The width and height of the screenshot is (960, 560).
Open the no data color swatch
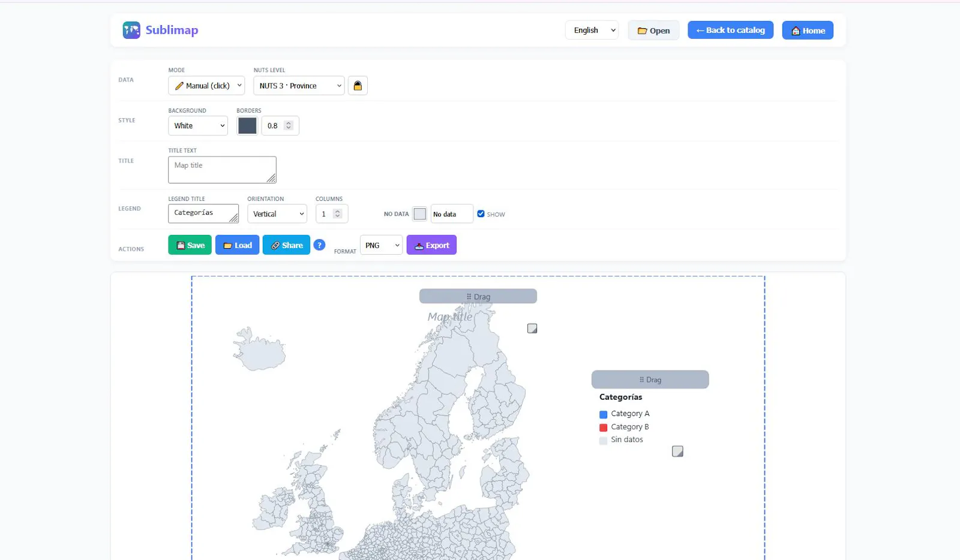click(x=420, y=213)
